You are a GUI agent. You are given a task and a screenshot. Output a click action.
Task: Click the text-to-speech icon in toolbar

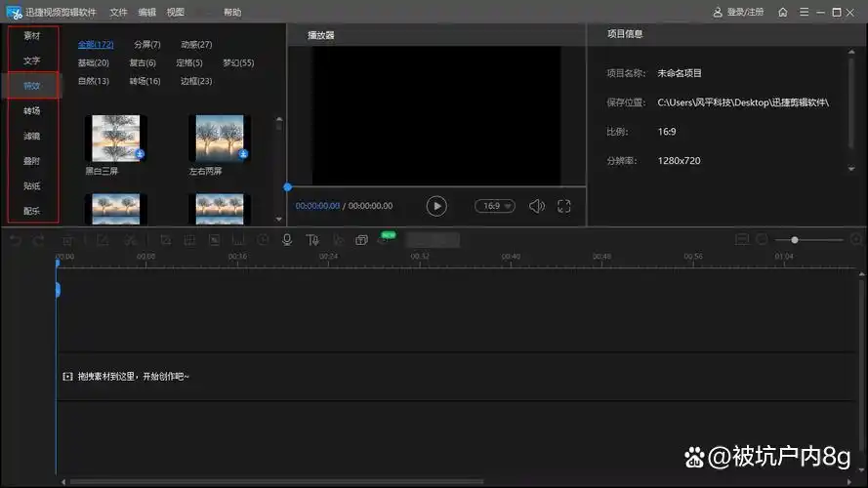(312, 240)
